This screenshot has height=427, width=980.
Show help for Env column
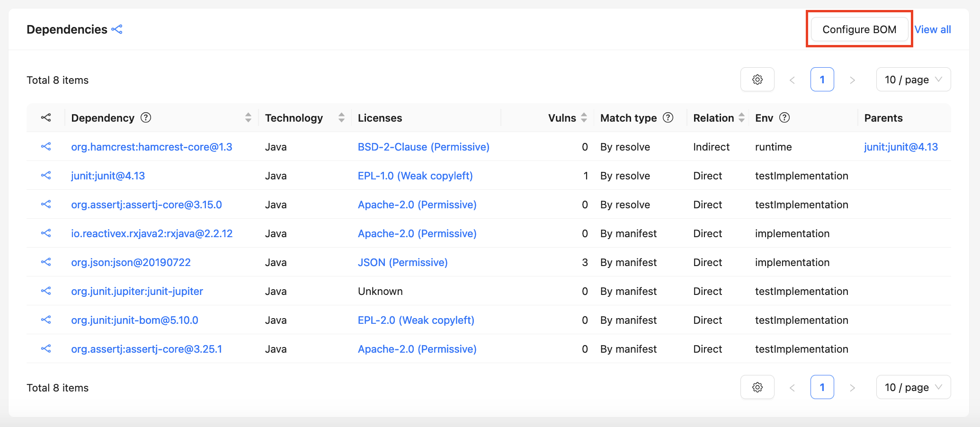pos(784,117)
